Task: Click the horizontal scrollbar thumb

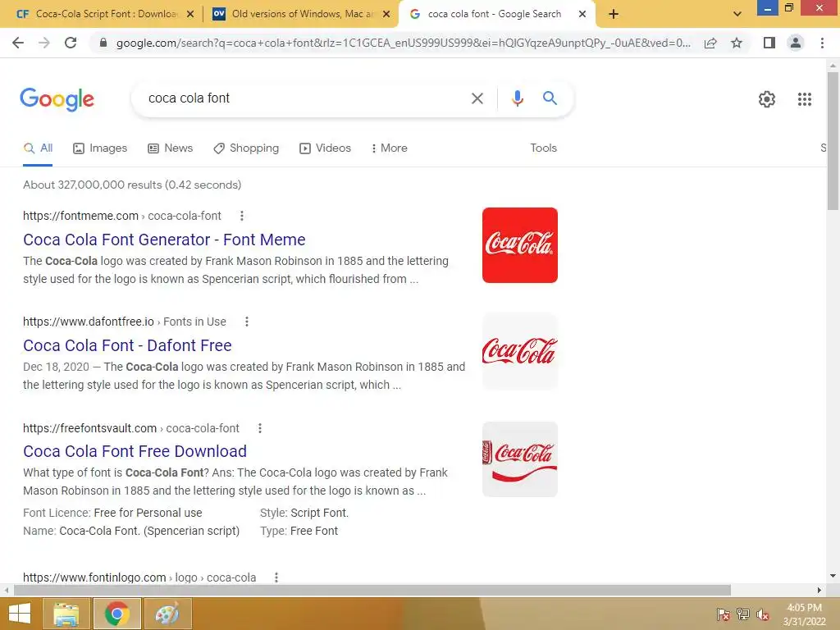Action: [x=372, y=591]
